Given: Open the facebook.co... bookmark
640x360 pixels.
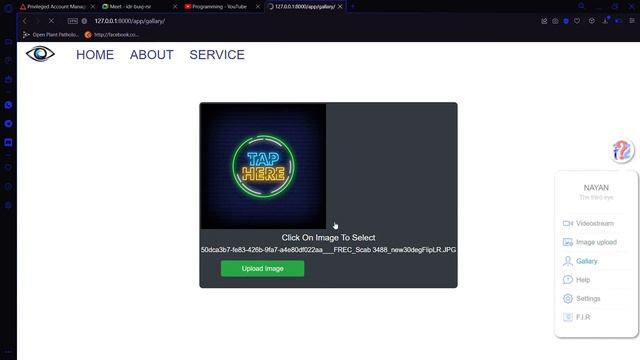Looking at the screenshot, I should click(x=112, y=35).
